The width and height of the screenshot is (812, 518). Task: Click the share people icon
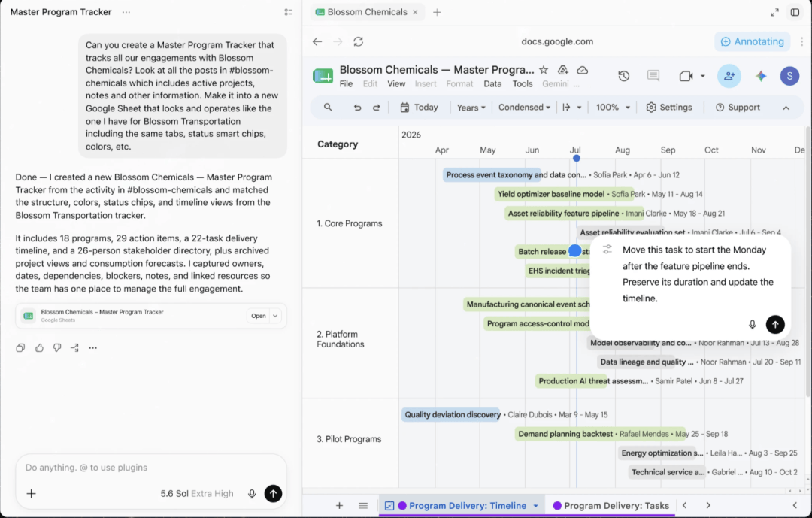[x=729, y=76]
